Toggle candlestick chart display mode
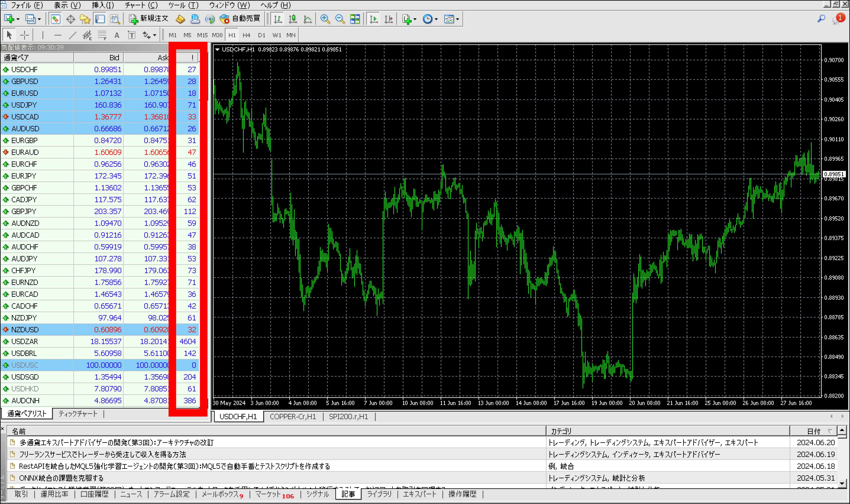This screenshot has width=850, height=504. 292,19
